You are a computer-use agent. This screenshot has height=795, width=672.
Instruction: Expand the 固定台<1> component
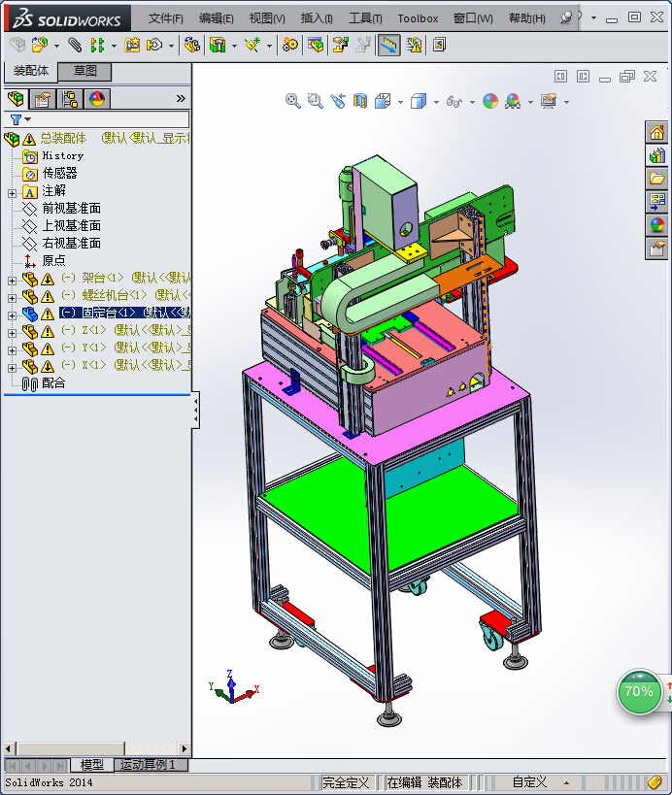[12, 315]
